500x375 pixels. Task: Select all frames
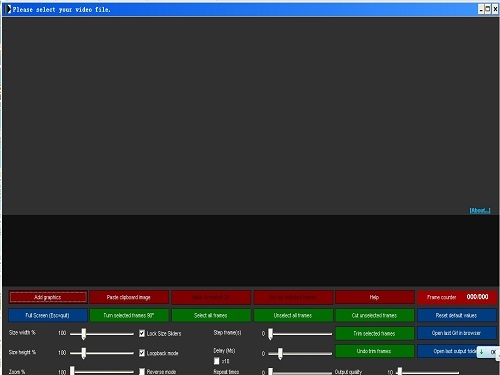[x=211, y=315]
